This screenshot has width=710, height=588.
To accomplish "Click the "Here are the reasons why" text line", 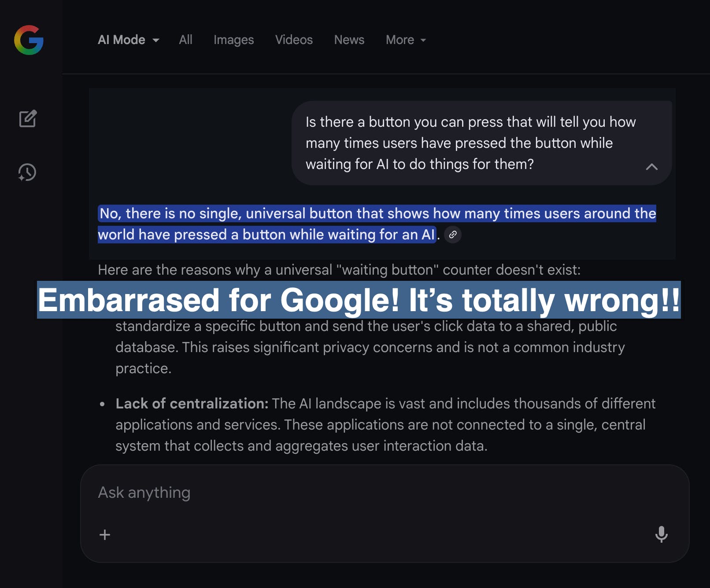I will click(x=339, y=270).
